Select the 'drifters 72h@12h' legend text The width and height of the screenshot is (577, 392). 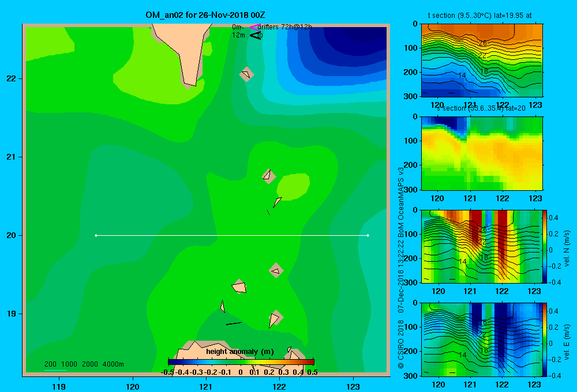284,27
